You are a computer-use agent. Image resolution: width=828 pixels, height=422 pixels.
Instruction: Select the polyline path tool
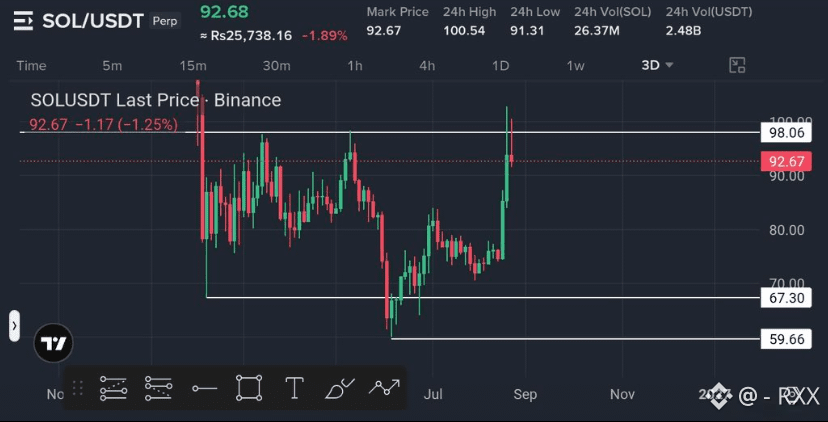[384, 388]
